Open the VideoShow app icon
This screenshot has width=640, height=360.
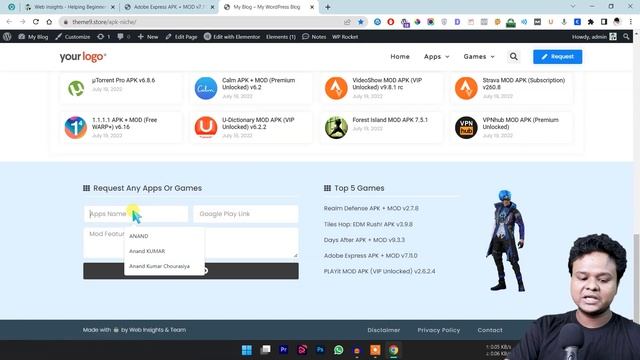coord(336,88)
